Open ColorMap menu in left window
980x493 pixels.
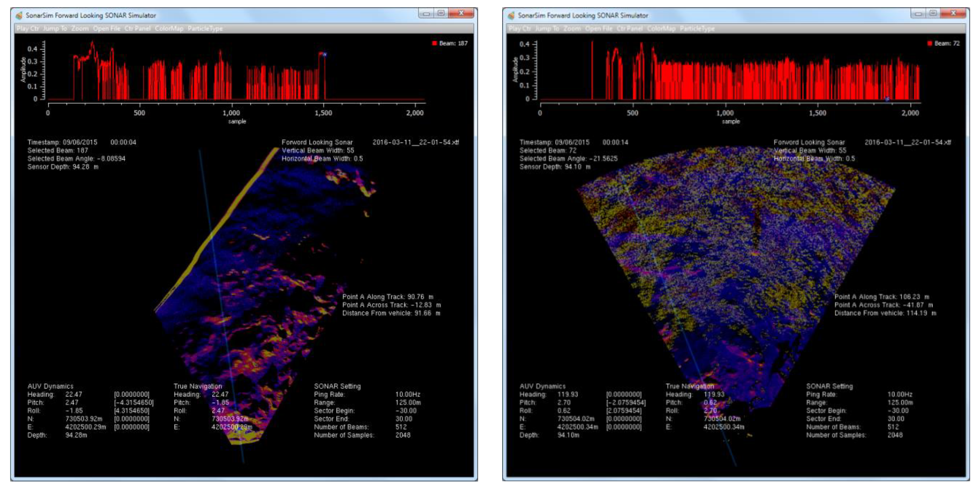[169, 29]
